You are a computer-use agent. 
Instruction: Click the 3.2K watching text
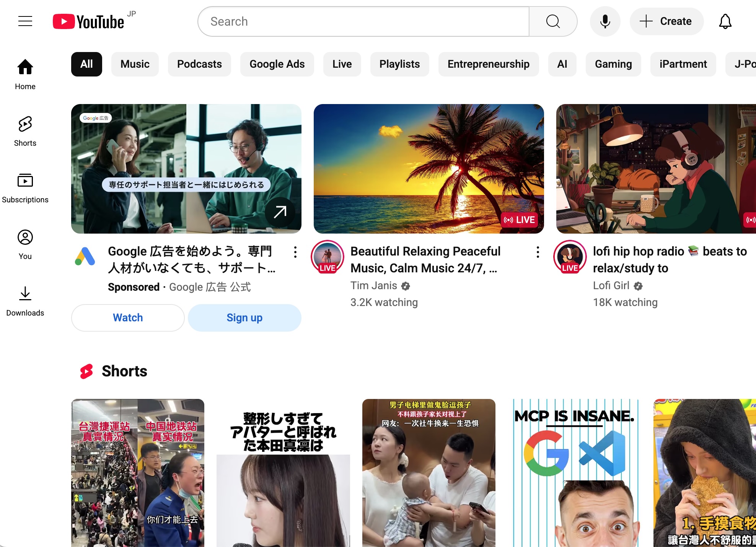(x=384, y=303)
